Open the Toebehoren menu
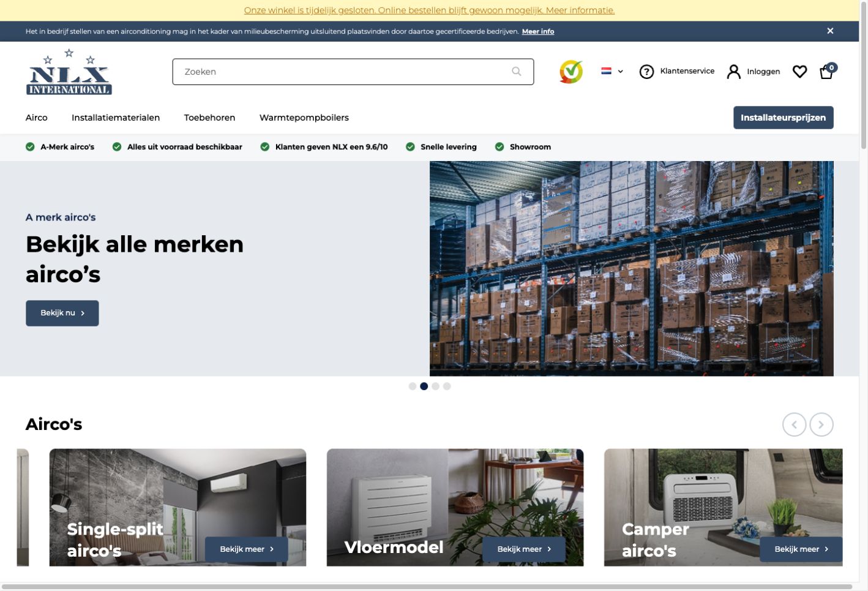 209,118
